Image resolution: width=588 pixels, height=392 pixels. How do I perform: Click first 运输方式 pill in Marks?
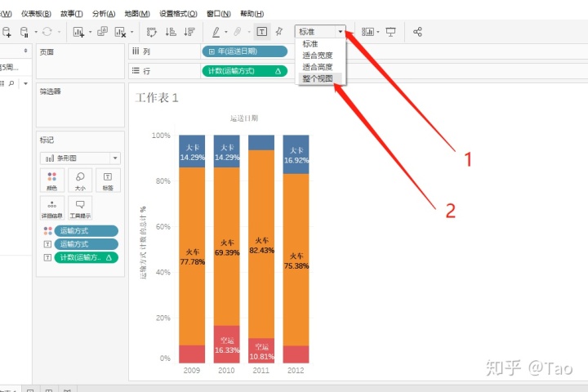87,230
